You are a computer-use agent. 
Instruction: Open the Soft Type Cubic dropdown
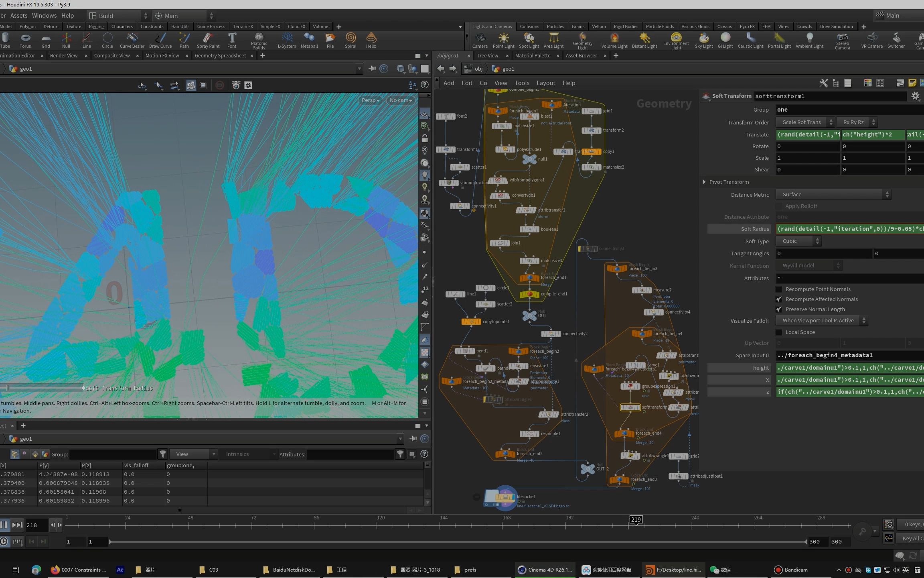click(x=798, y=241)
